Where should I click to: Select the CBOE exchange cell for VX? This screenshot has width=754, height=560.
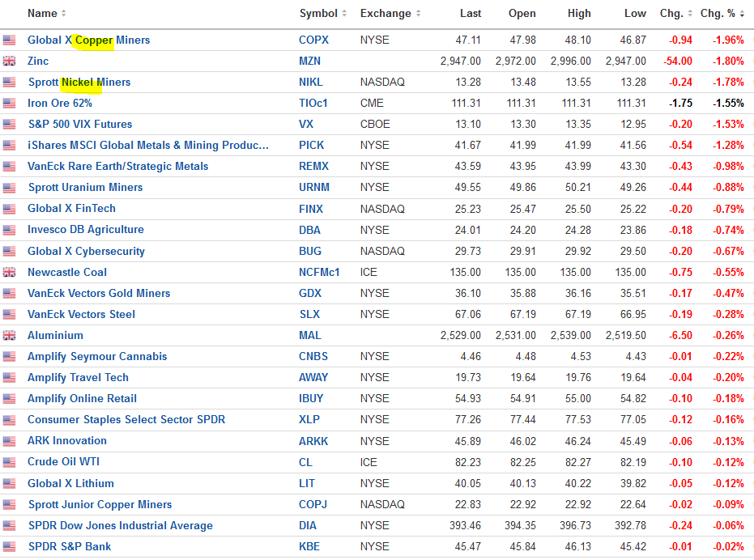[x=375, y=124]
